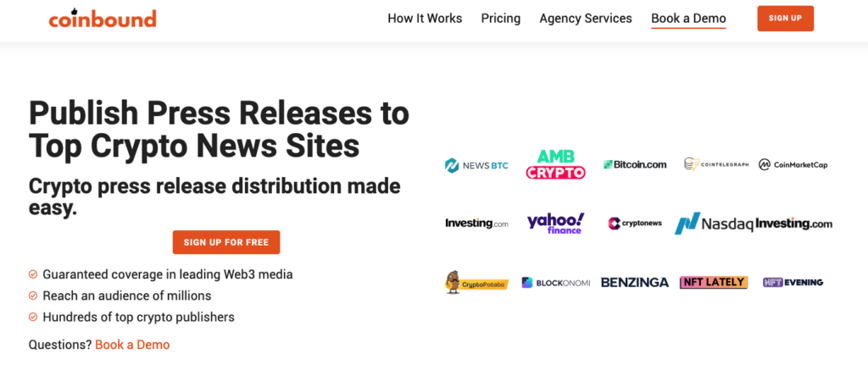Select Book a Demo in the header
This screenshot has height=381, width=868.
[x=688, y=19]
